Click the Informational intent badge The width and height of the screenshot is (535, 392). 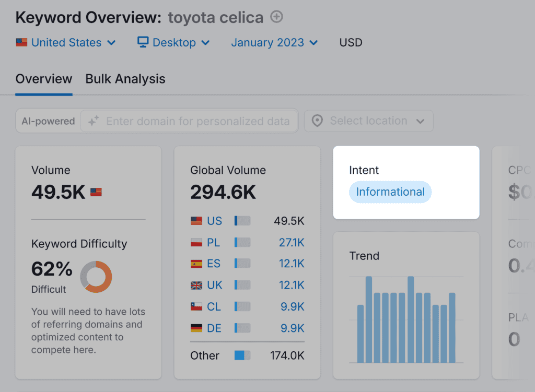click(390, 192)
